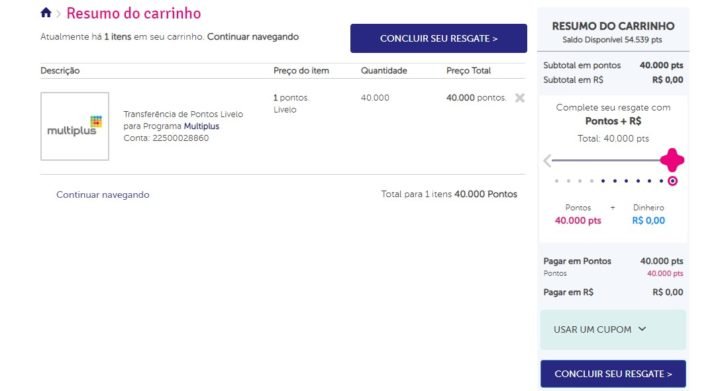Click Total para 1 itens 40.000 Pontos

[x=449, y=194]
